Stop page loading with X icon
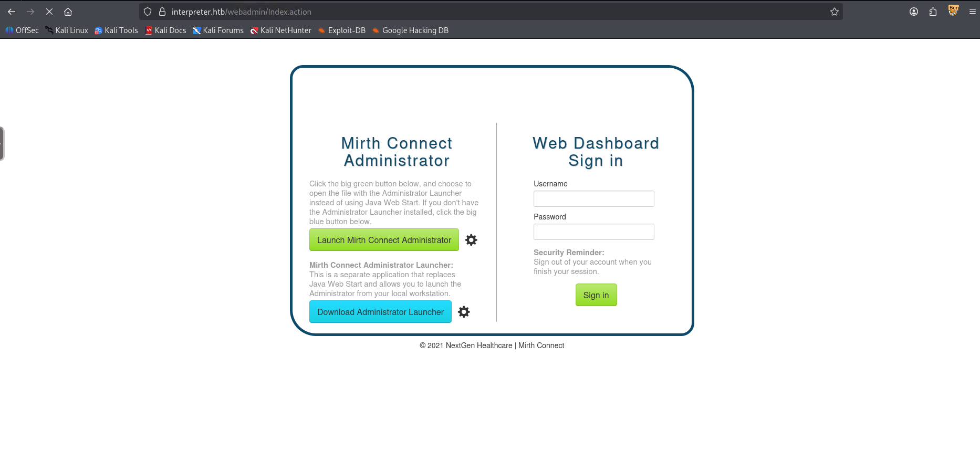This screenshot has height=451, width=980. tap(49, 12)
